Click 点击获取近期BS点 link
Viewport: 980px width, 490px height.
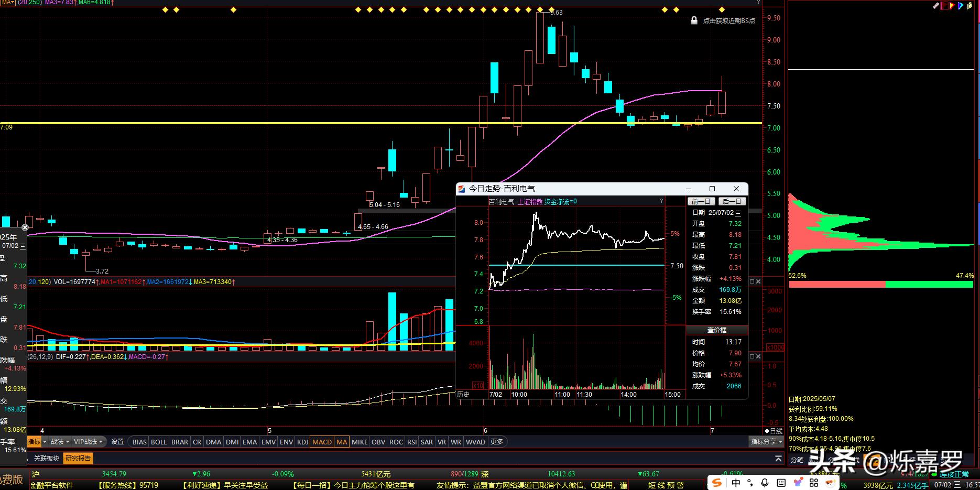click(729, 21)
